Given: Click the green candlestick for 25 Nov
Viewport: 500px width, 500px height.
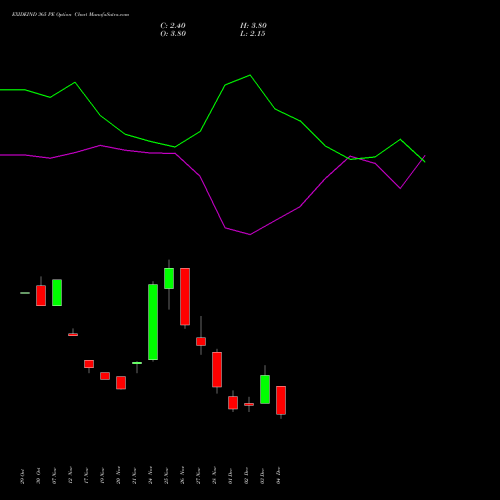Looking at the screenshot, I should click(x=169, y=278).
